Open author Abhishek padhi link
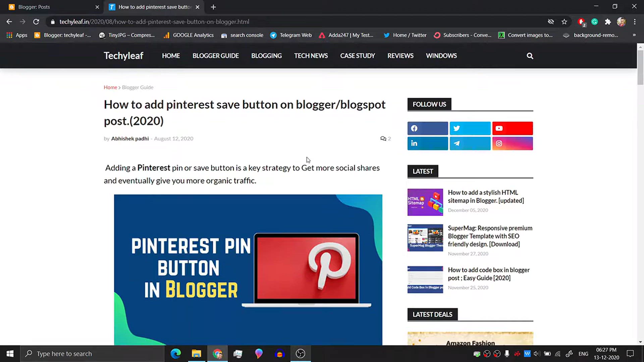 [x=130, y=138]
